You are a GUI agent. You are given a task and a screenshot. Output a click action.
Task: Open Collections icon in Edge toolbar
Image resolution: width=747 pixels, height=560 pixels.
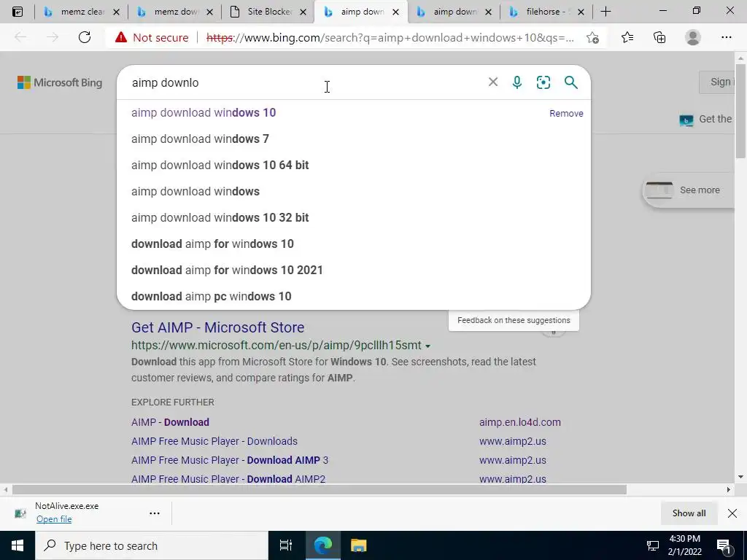click(x=659, y=38)
